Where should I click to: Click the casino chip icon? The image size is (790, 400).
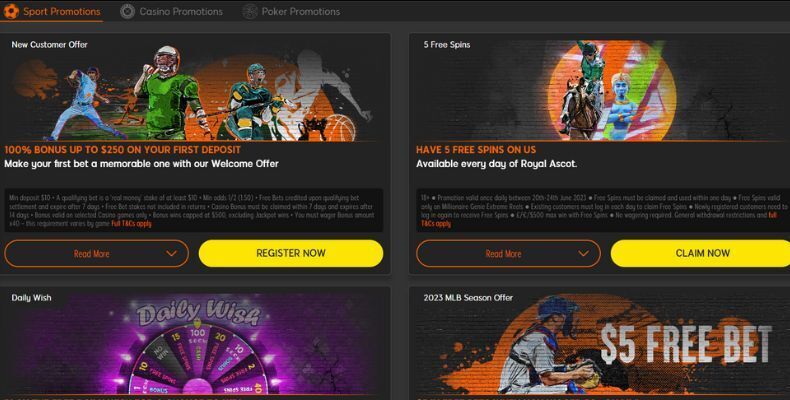[127, 11]
